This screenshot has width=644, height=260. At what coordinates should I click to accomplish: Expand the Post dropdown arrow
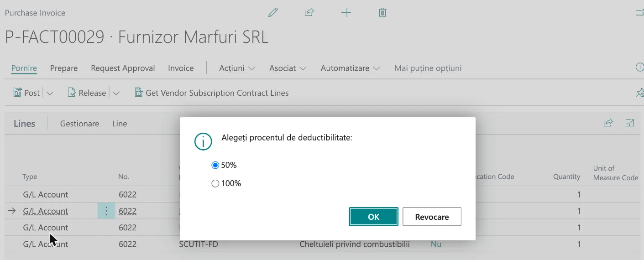[50, 93]
